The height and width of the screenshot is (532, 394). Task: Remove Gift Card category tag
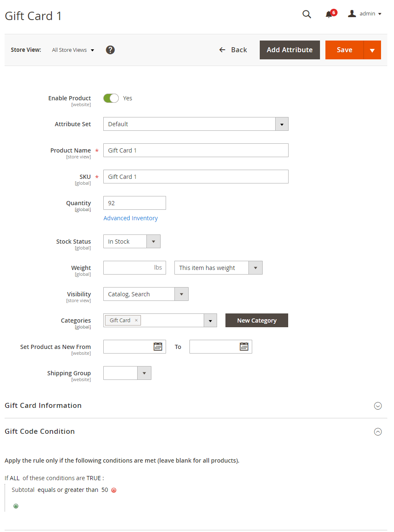(136, 321)
